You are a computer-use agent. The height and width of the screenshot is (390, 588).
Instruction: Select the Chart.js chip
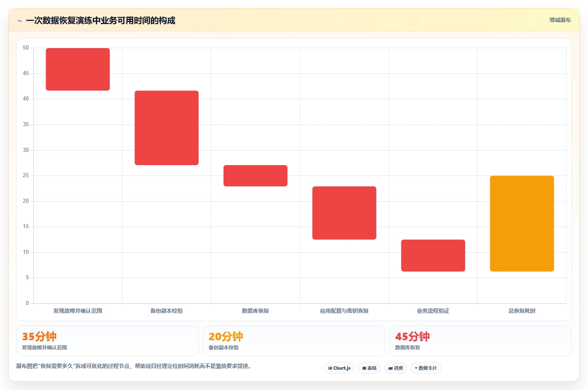click(339, 368)
